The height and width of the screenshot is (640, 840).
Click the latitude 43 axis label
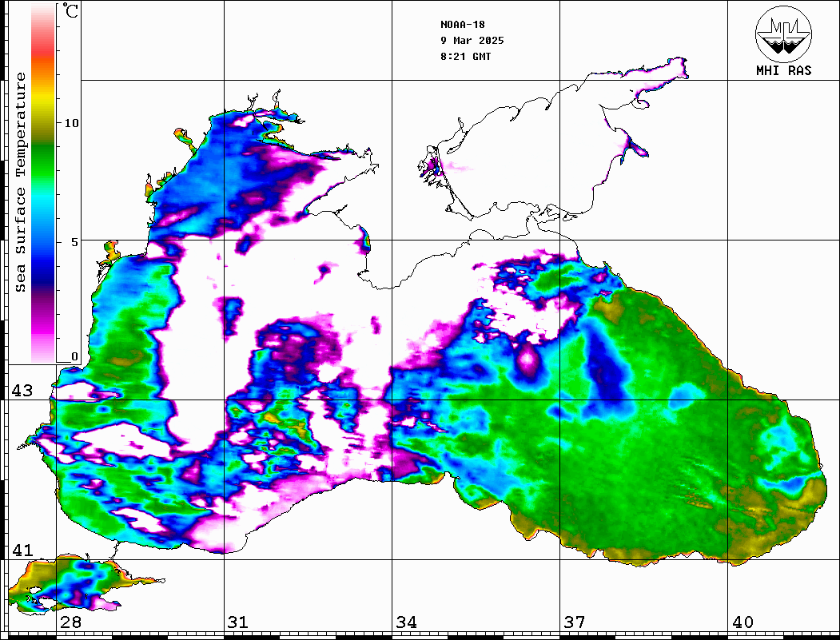point(22,391)
